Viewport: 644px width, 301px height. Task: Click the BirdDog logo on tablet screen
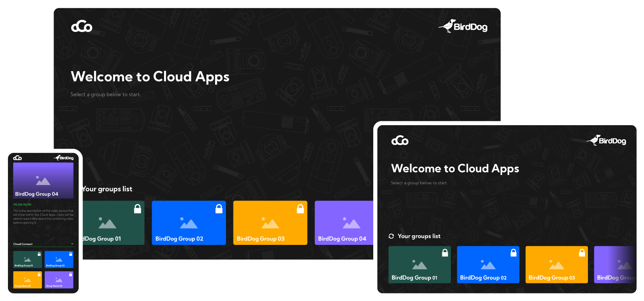click(x=606, y=140)
